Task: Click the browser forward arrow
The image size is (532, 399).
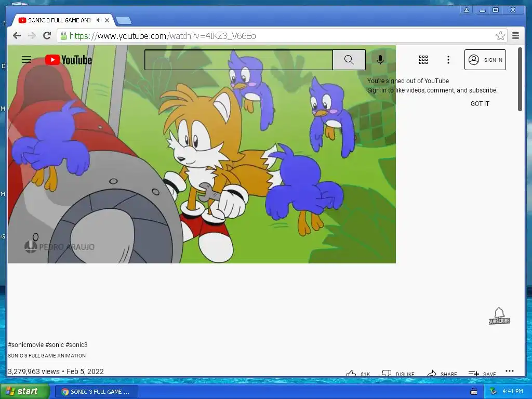Action: pyautogui.click(x=32, y=36)
